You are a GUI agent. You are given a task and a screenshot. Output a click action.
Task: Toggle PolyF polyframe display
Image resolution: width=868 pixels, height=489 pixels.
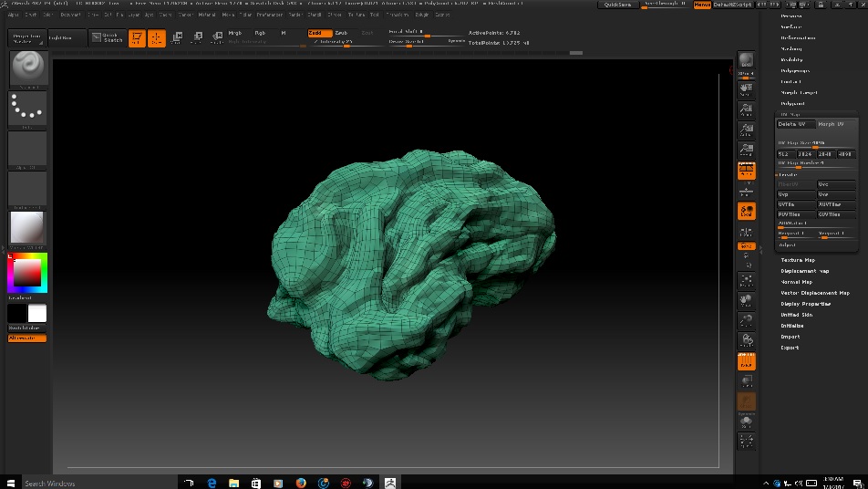(746, 361)
